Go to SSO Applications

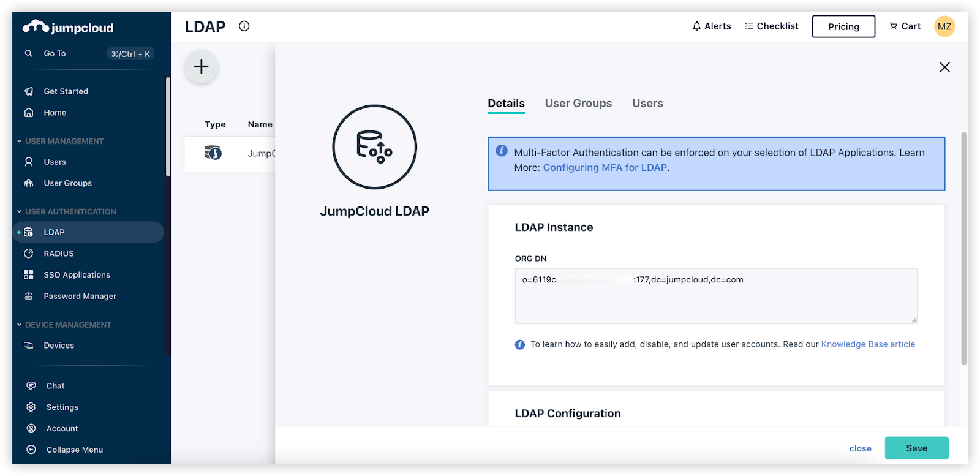[77, 275]
